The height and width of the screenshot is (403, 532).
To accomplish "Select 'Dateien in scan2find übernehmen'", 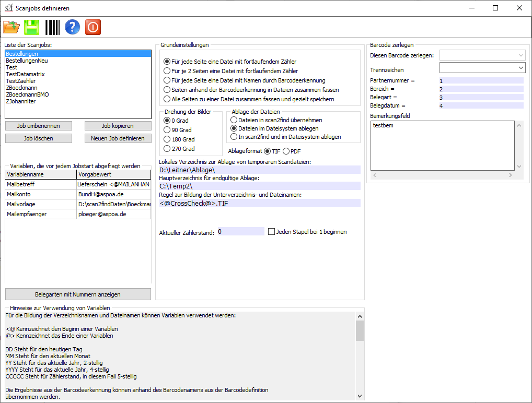I will (x=276, y=120).
